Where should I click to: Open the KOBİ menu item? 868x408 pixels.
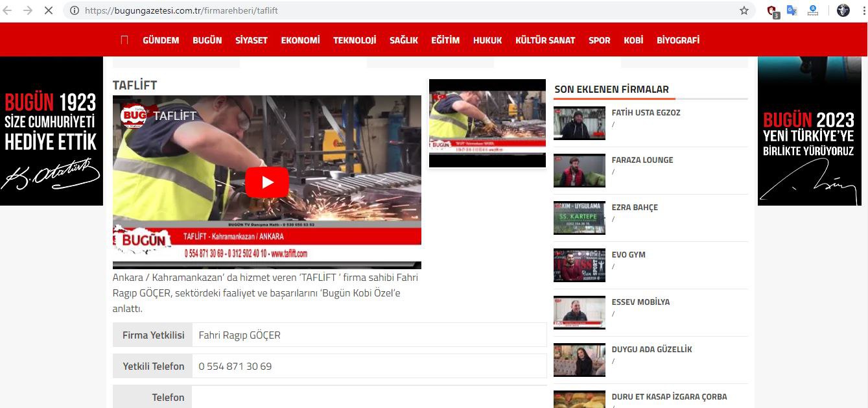(x=633, y=40)
